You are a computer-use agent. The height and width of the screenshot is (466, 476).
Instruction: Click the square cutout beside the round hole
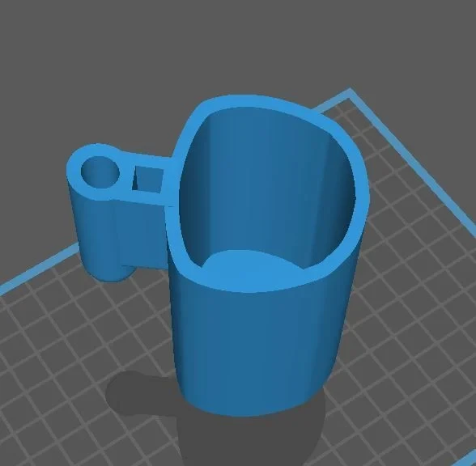coord(148,179)
